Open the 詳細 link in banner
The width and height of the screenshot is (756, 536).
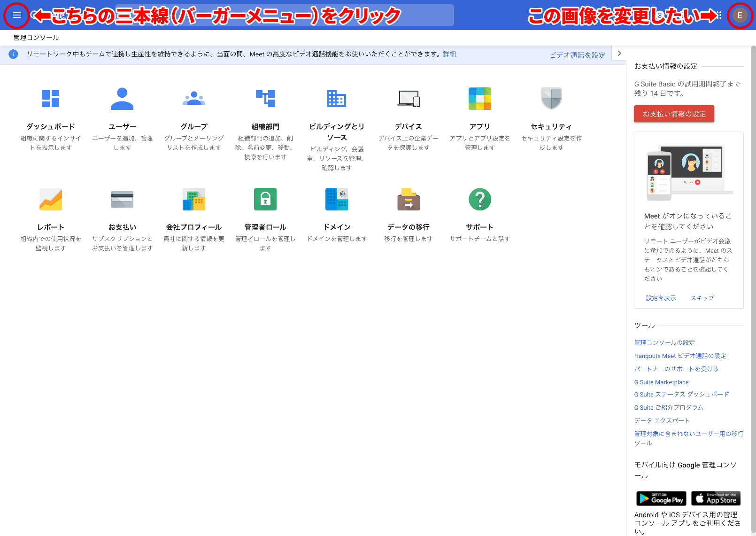pos(449,54)
